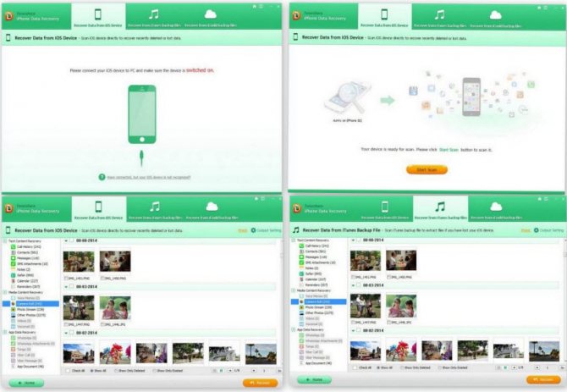The image size is (567, 392).
Task: Tick the 08-02-2014 group checkbox in the iTunes Backup results window
Action: click(359, 330)
